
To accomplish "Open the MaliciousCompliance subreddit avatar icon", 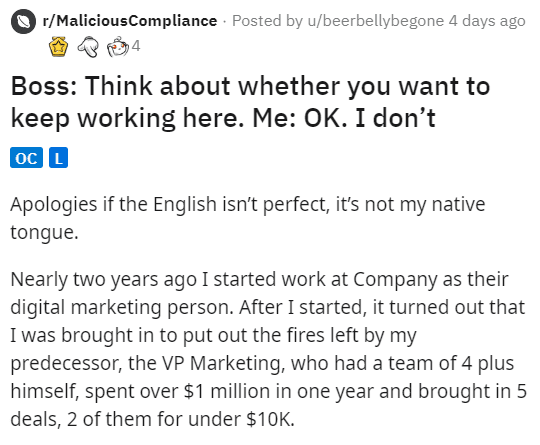I will 23,21.
